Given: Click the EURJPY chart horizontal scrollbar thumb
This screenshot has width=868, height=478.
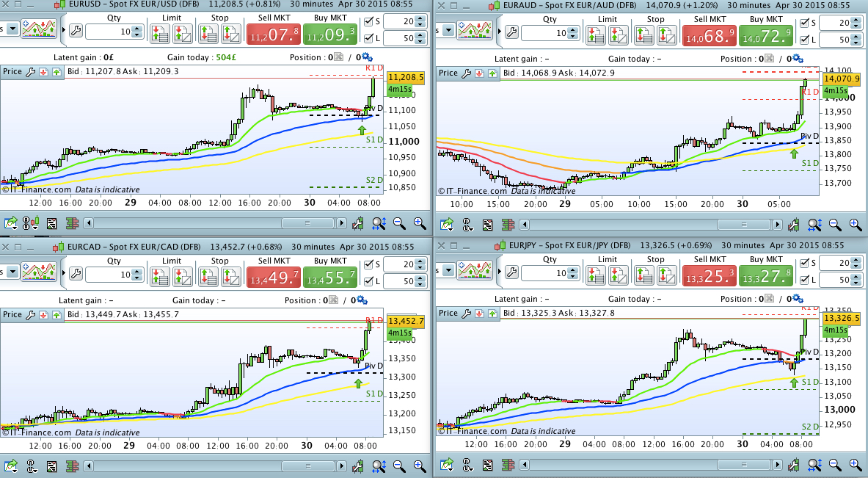Looking at the screenshot, I should [743, 465].
